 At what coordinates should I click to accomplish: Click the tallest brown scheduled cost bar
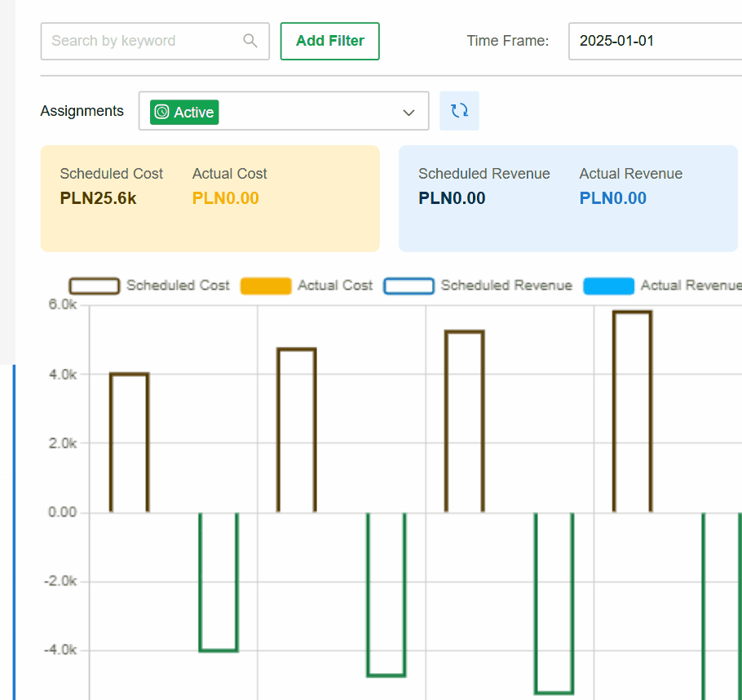[x=632, y=411]
